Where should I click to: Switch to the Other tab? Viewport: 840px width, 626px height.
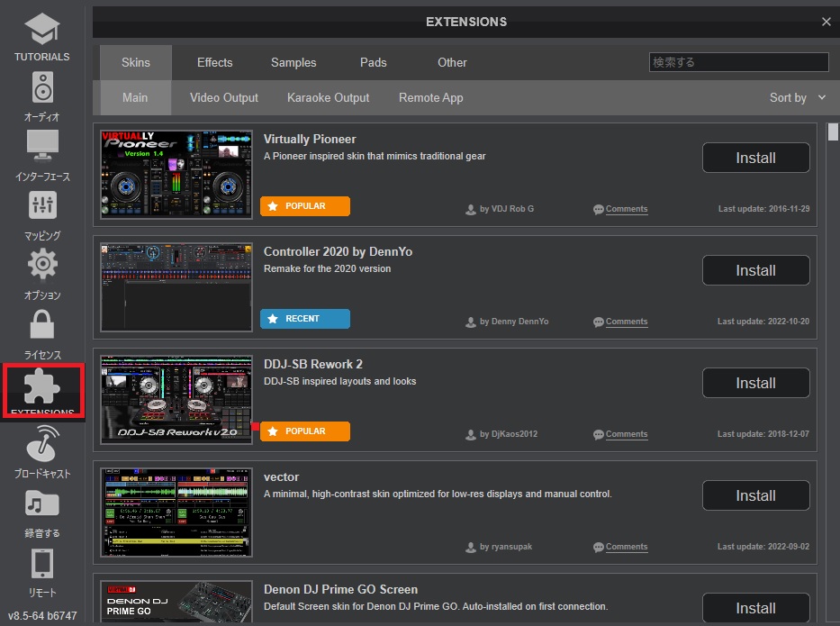click(452, 62)
